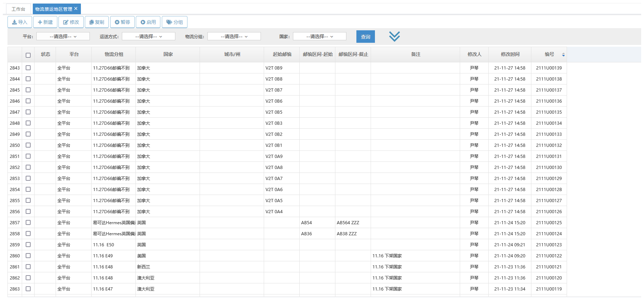Click the 新建 plus icon button

tap(45, 22)
